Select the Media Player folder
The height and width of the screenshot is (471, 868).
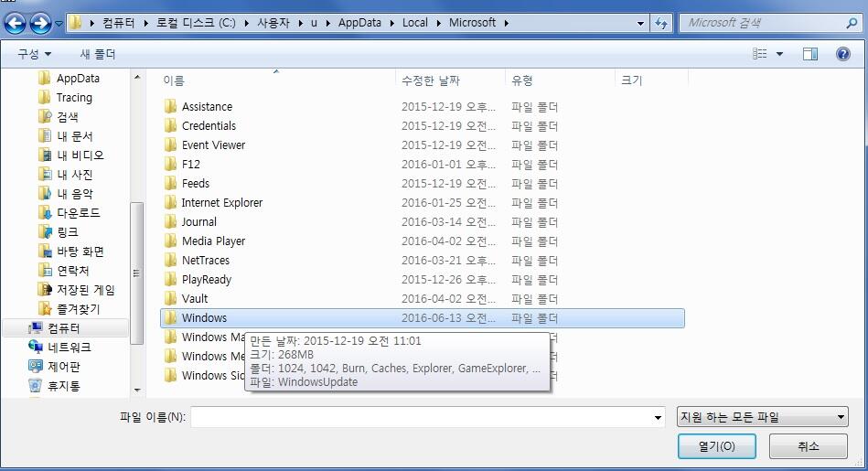coord(213,241)
